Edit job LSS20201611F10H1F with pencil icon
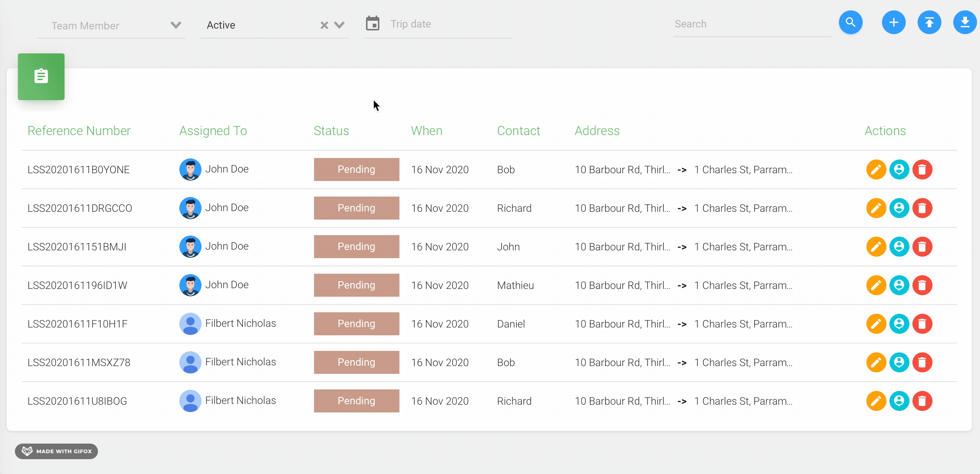Screen dimensions: 980x474 876,324
